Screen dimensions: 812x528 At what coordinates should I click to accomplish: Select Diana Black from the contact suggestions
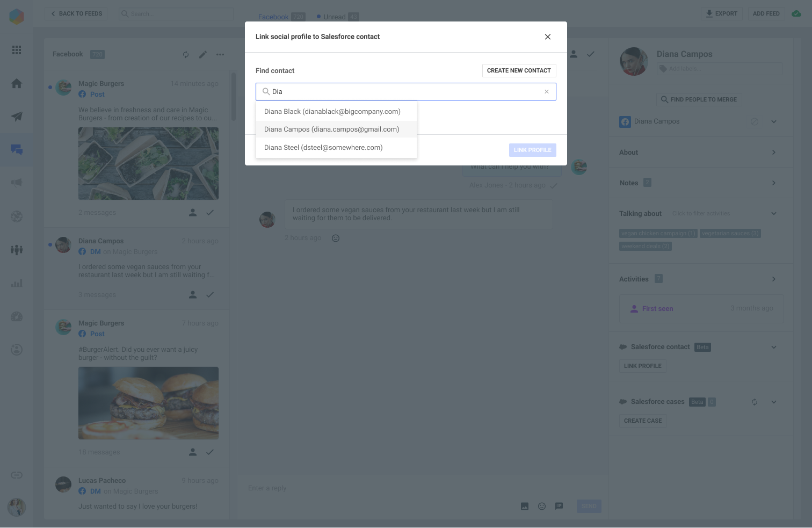[336, 112]
